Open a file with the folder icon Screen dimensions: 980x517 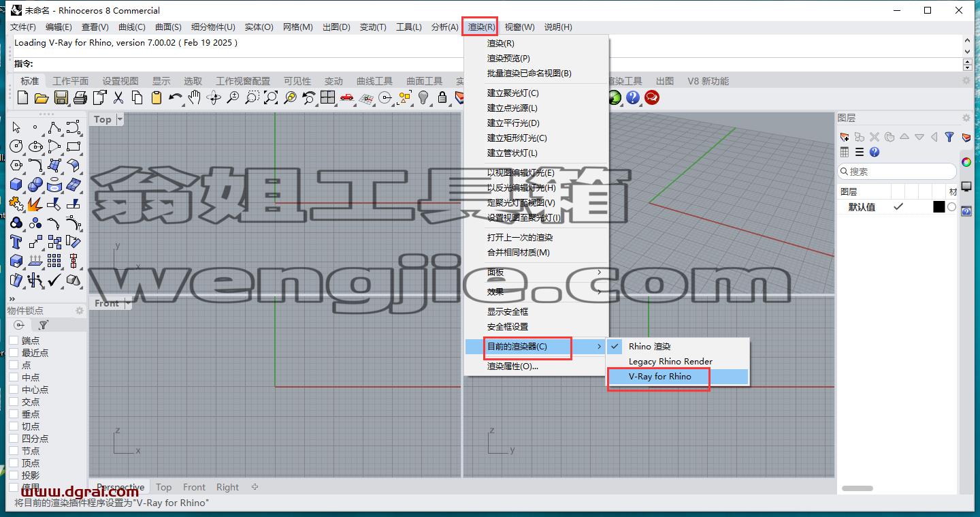(41, 97)
